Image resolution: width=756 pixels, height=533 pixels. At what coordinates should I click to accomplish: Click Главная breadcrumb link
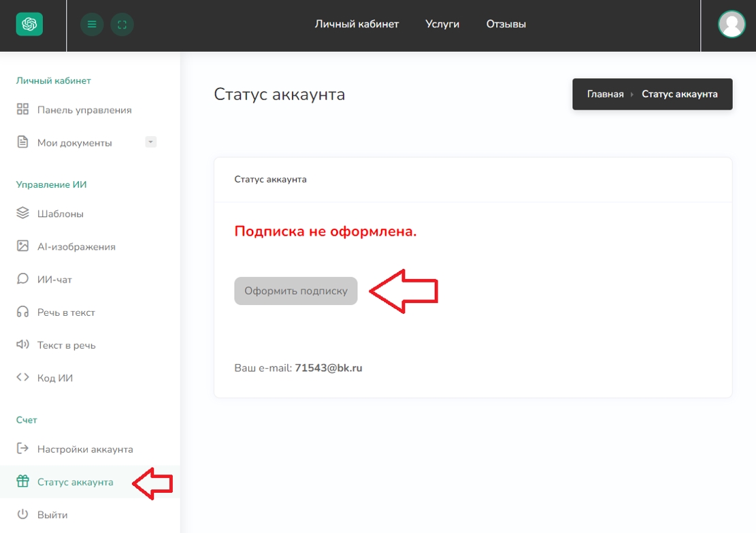(605, 94)
